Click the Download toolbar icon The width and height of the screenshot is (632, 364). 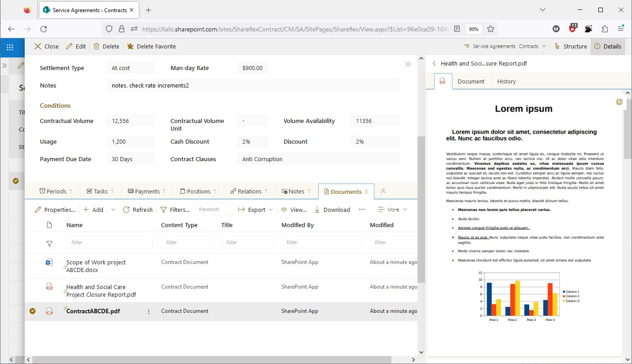click(x=317, y=210)
